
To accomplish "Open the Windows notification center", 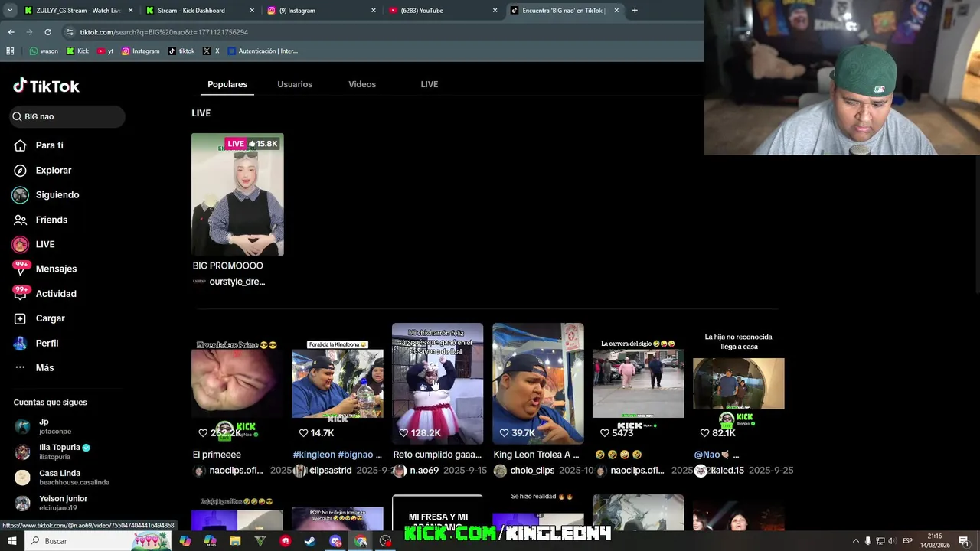I will [x=964, y=541].
